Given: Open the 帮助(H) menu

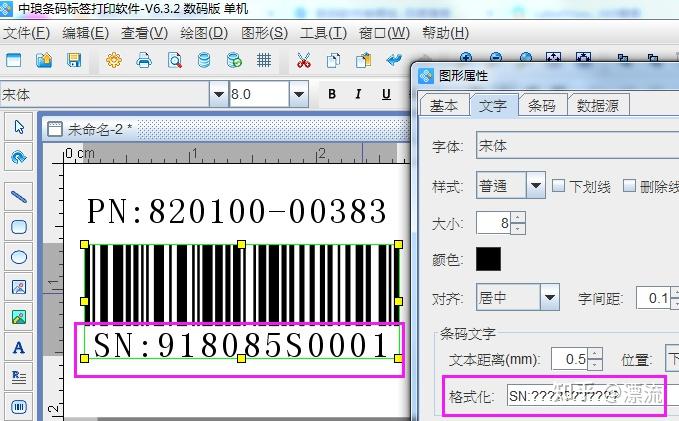Looking at the screenshot, I should 446,33.
